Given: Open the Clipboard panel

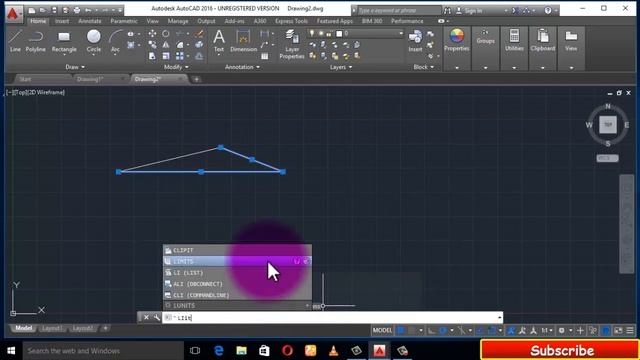Looking at the screenshot, I should (x=542, y=40).
